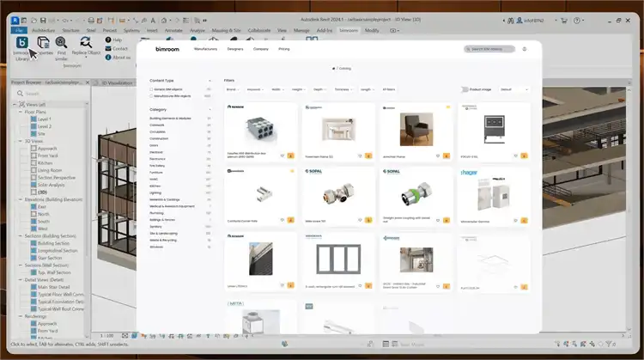Open the Height filter dropdown
Screen dimensions: 644x360
(299, 89)
